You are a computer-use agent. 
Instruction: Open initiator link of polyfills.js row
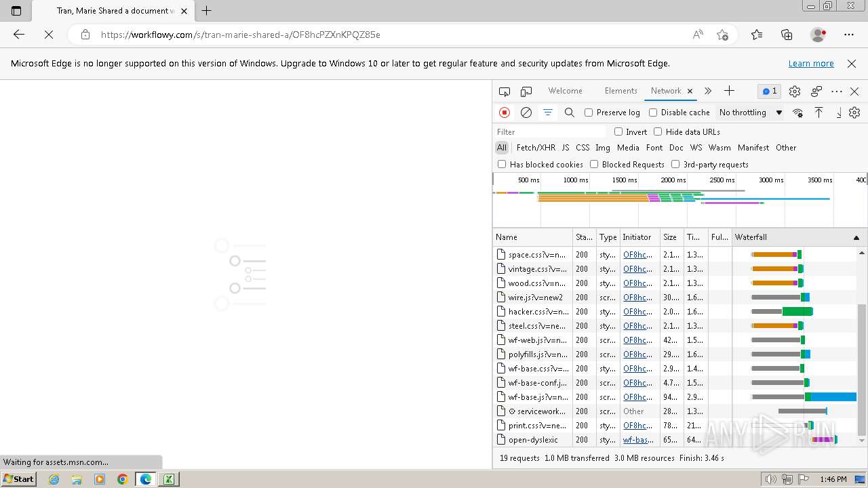coord(638,354)
